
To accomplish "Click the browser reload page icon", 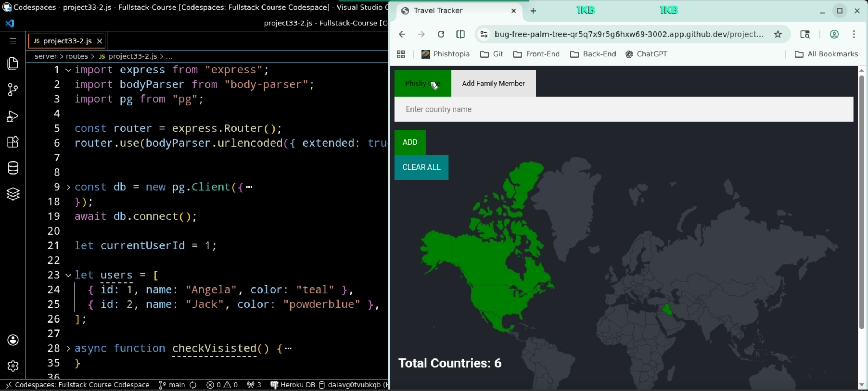I will (x=441, y=34).
